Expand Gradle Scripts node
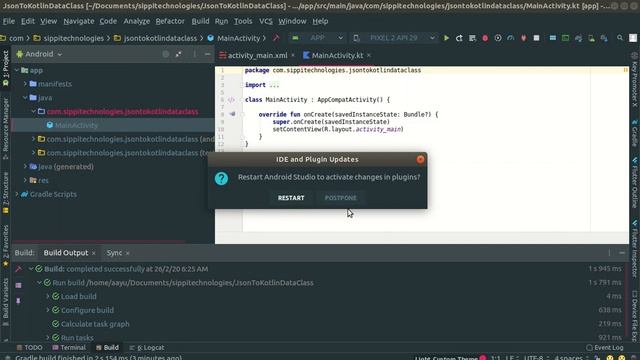640x360 pixels. 17,194
